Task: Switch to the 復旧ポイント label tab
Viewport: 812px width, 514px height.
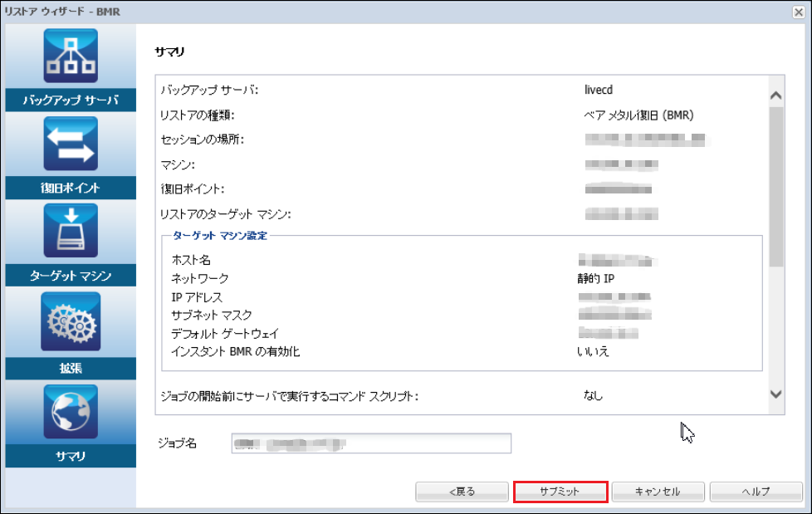Action: click(71, 188)
